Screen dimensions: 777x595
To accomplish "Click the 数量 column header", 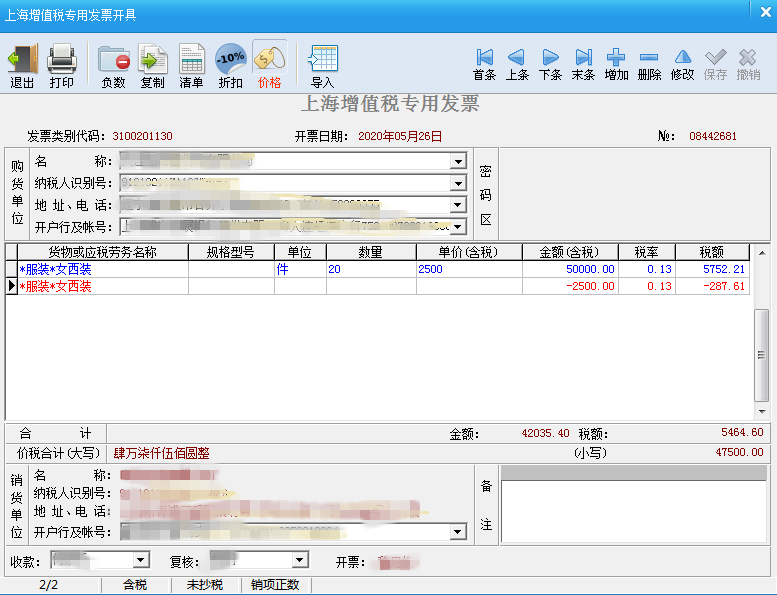I will pyautogui.click(x=371, y=252).
